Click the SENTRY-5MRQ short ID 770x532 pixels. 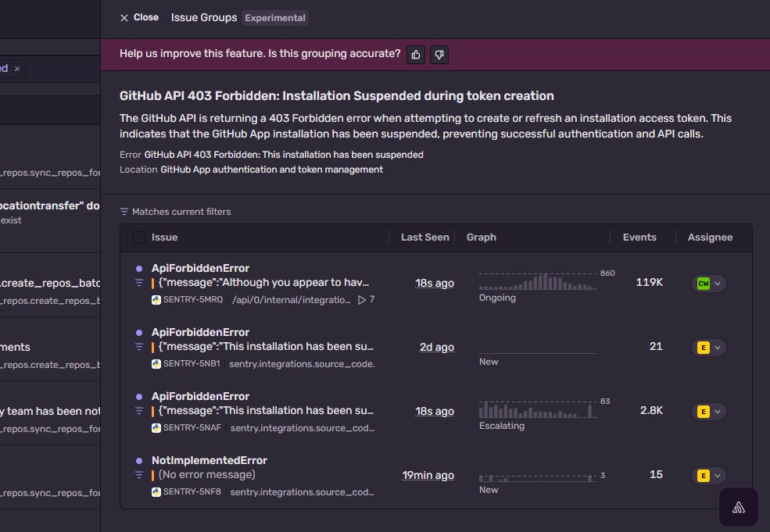(x=192, y=300)
